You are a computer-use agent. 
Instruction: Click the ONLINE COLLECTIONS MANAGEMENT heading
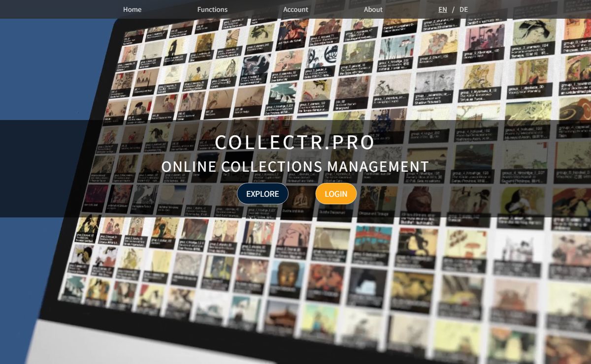295,167
